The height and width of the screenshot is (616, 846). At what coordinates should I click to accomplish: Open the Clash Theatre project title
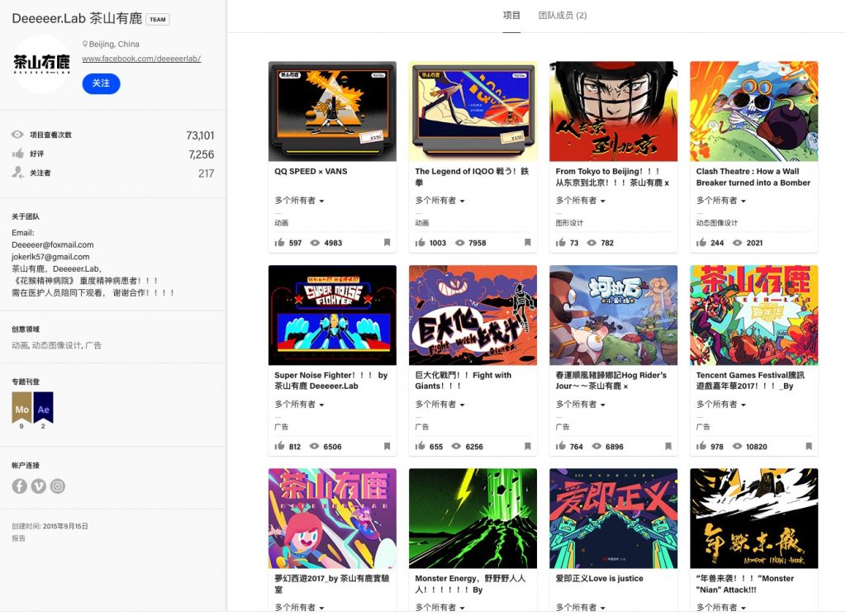[x=753, y=177]
